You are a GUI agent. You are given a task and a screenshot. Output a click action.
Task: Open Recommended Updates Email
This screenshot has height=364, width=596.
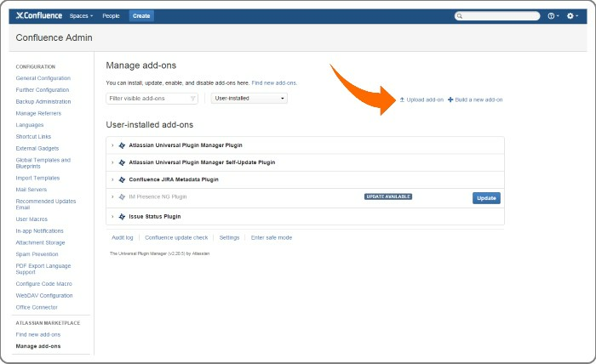click(x=46, y=204)
